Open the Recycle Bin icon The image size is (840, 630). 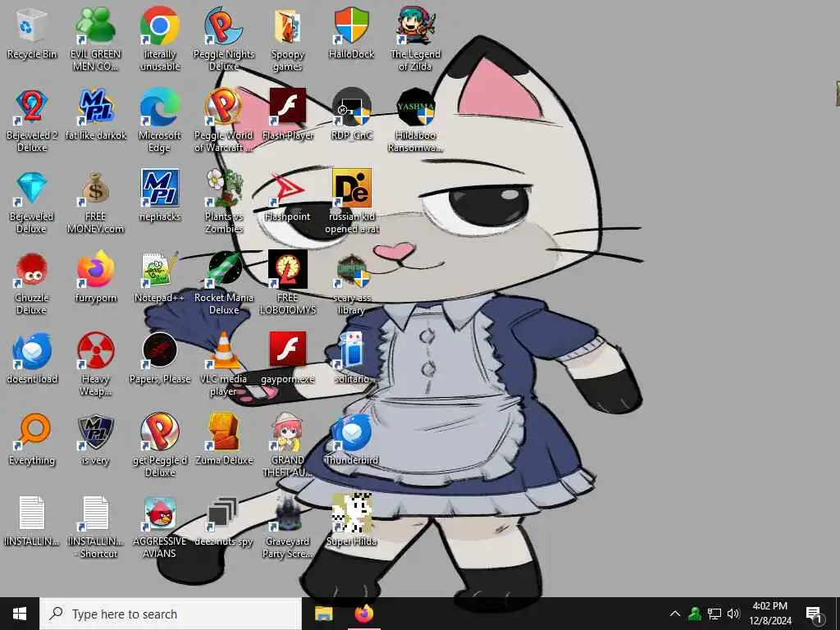pyautogui.click(x=32, y=27)
